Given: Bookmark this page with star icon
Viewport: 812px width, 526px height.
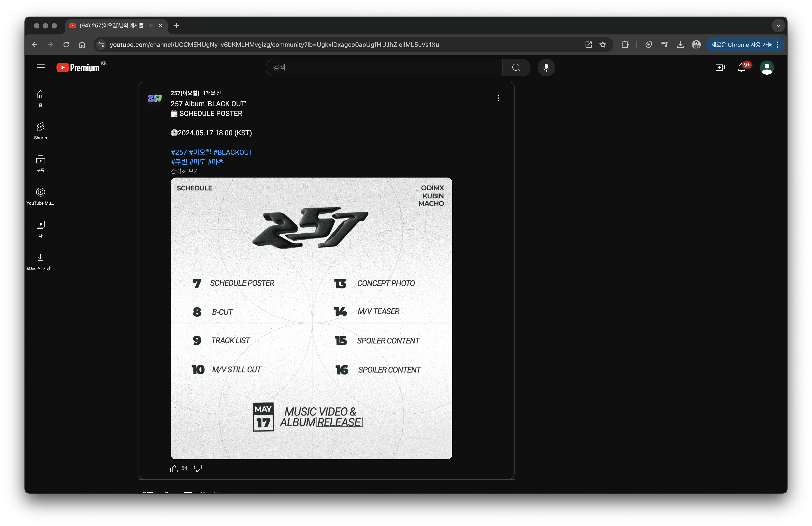Looking at the screenshot, I should 603,45.
